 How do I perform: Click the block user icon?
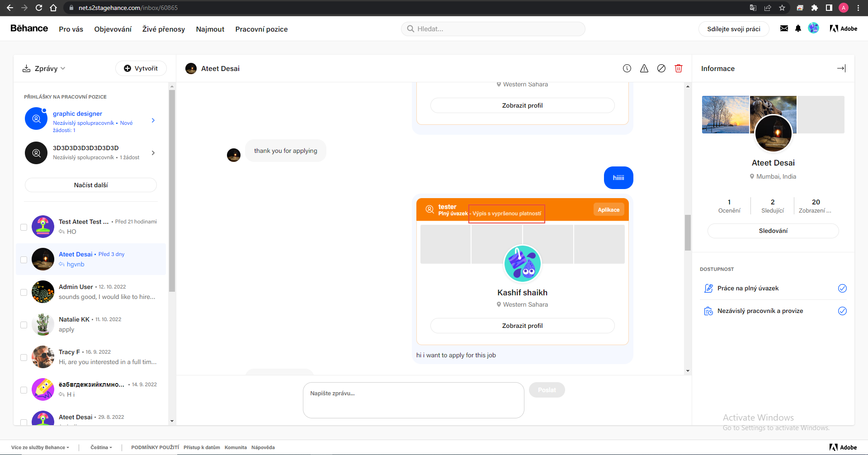click(661, 68)
